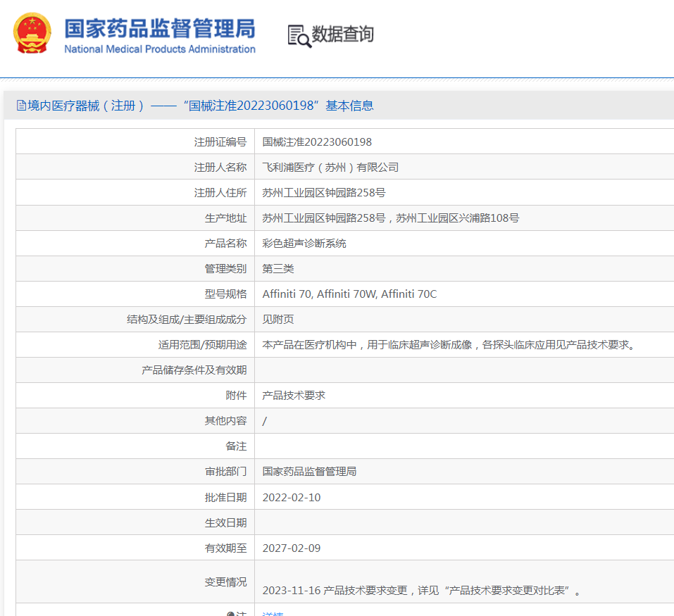Select 产品技术要求 attachment value
The width and height of the screenshot is (674, 616).
pos(294,396)
